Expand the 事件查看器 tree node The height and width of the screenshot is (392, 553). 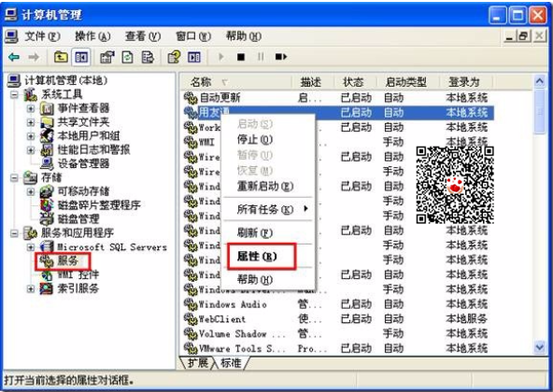click(x=31, y=108)
